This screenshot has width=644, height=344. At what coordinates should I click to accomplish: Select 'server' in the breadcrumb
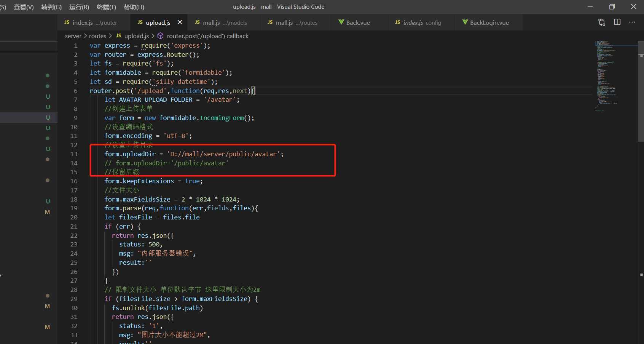point(73,36)
